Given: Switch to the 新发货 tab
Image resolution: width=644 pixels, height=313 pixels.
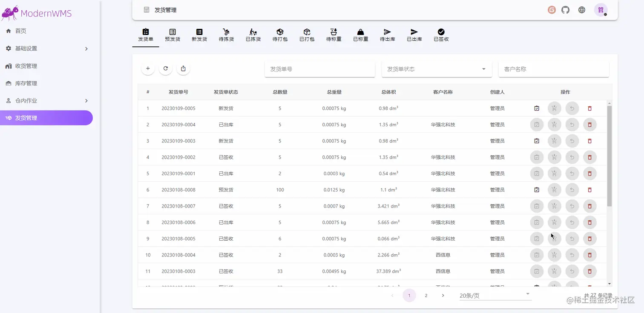Looking at the screenshot, I should tap(199, 36).
